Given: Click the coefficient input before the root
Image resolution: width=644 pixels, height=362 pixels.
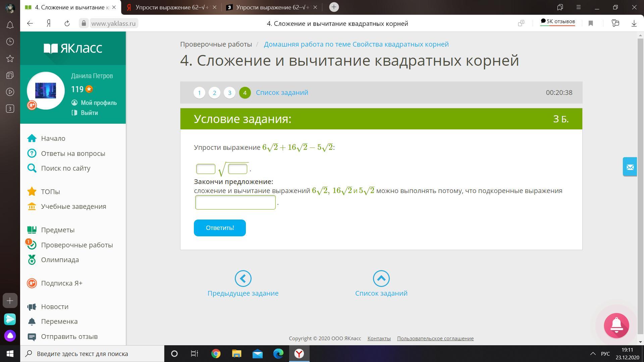Looking at the screenshot, I should point(206,169).
